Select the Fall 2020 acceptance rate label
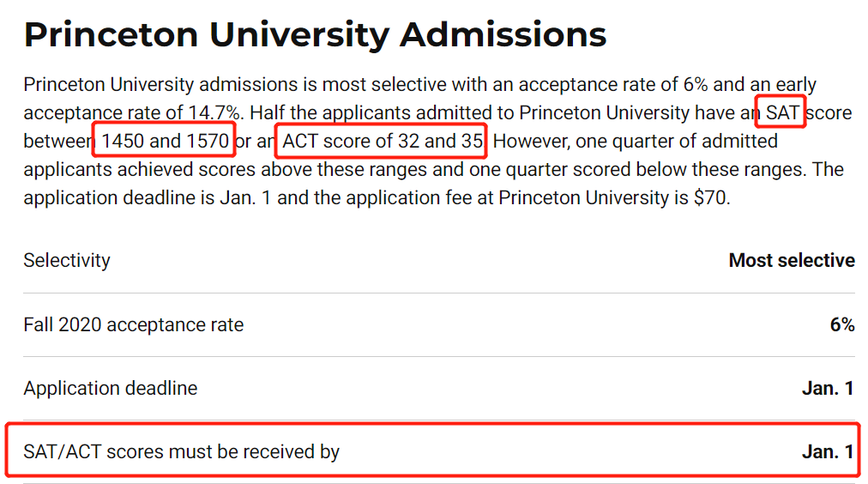The width and height of the screenshot is (868, 484). pyautogui.click(x=134, y=324)
